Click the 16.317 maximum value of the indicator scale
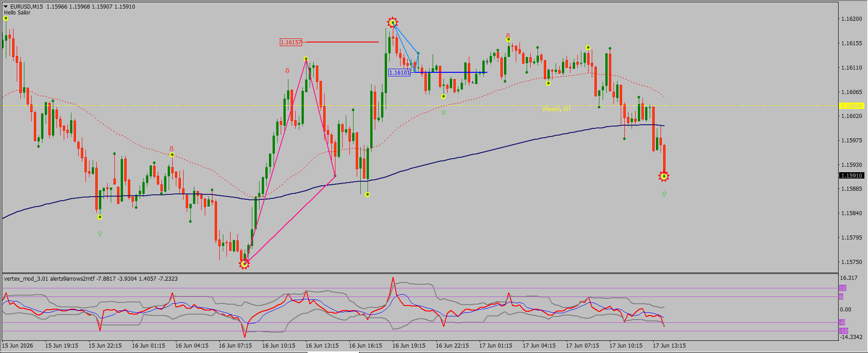 pos(849,278)
